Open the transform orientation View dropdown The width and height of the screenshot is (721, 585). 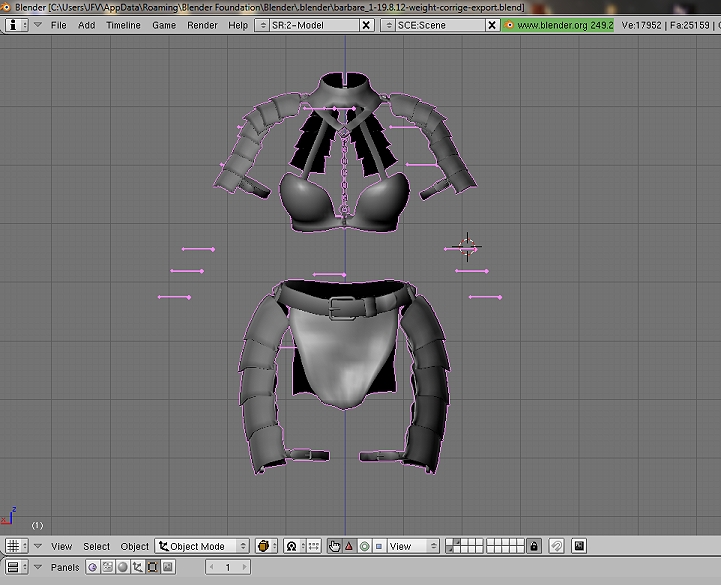click(413, 546)
